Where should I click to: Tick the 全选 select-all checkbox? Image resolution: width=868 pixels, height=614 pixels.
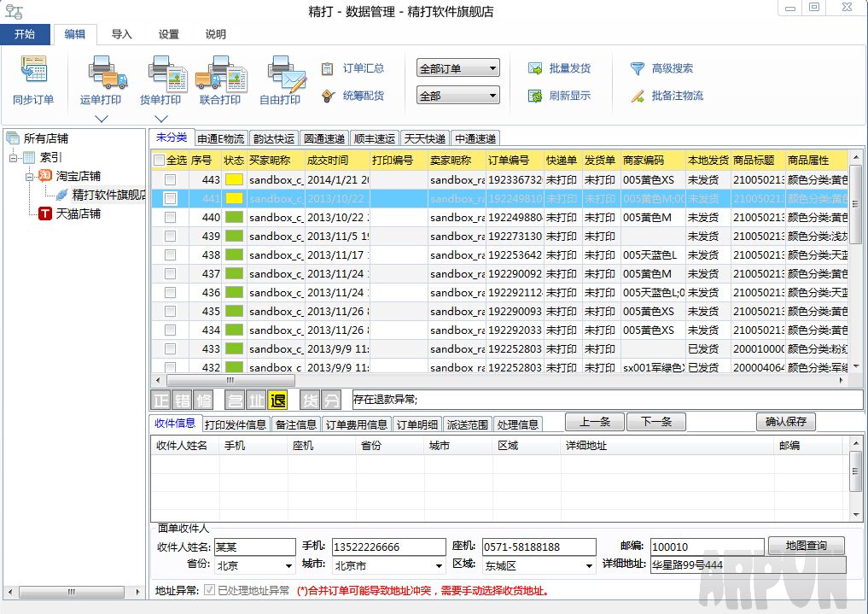click(159, 161)
